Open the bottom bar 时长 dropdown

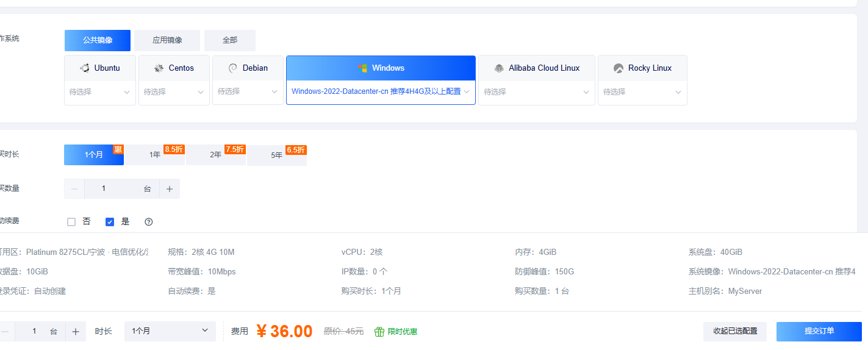pyautogui.click(x=170, y=331)
